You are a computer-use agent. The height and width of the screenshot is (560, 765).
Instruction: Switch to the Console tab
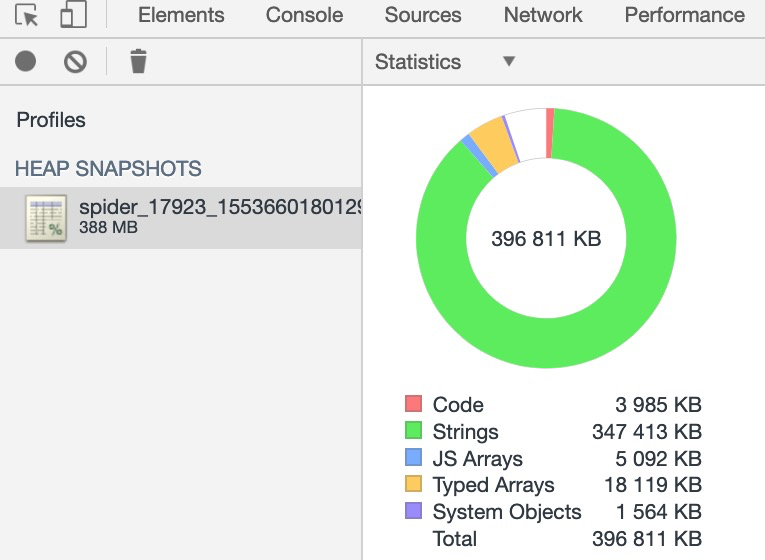click(x=304, y=15)
